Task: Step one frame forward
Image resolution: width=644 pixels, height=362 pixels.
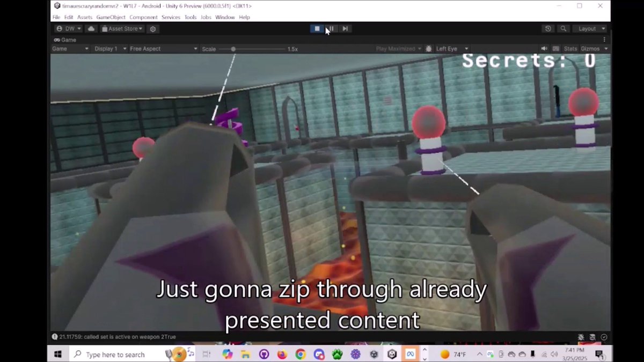Action: (x=345, y=28)
